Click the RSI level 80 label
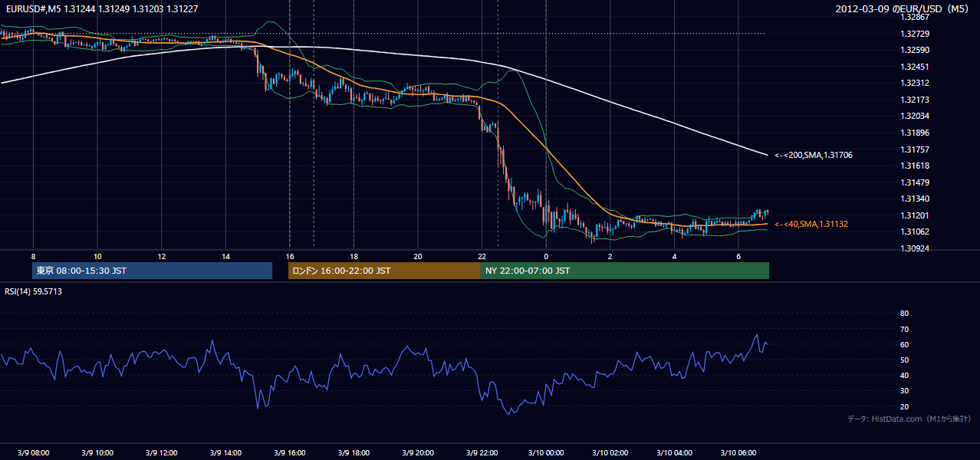The width and height of the screenshot is (980, 460). coord(904,314)
